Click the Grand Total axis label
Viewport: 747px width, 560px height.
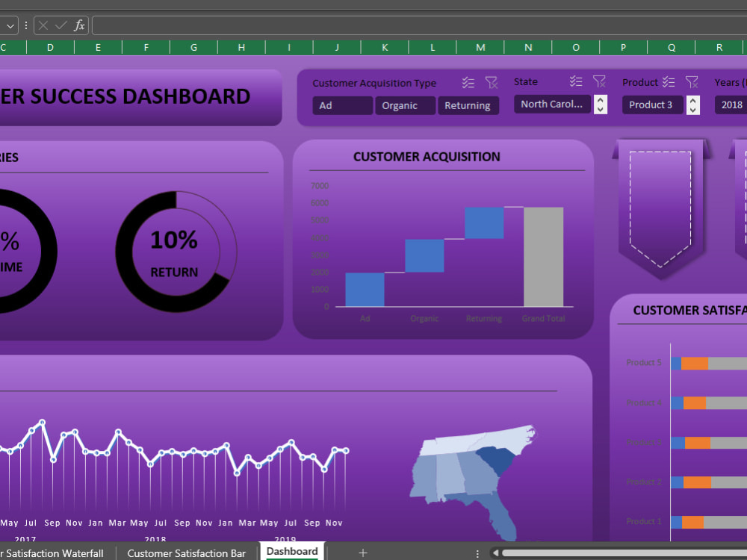(x=544, y=319)
